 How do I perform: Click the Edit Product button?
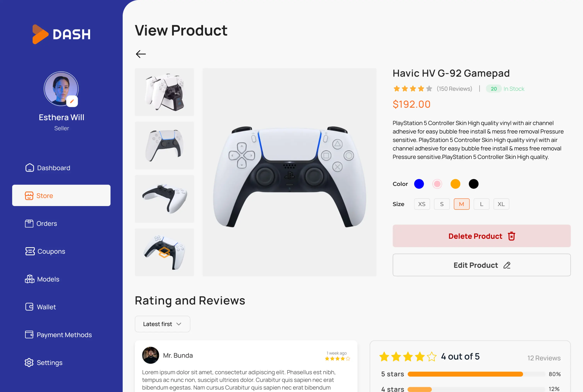click(x=482, y=265)
